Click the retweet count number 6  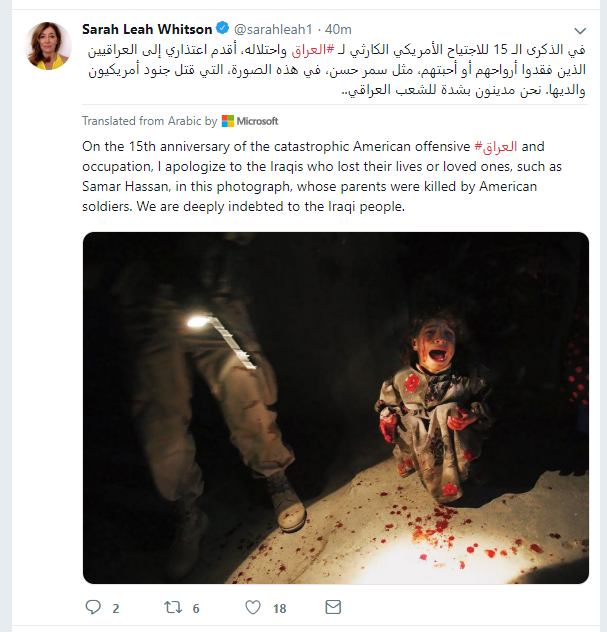196,608
